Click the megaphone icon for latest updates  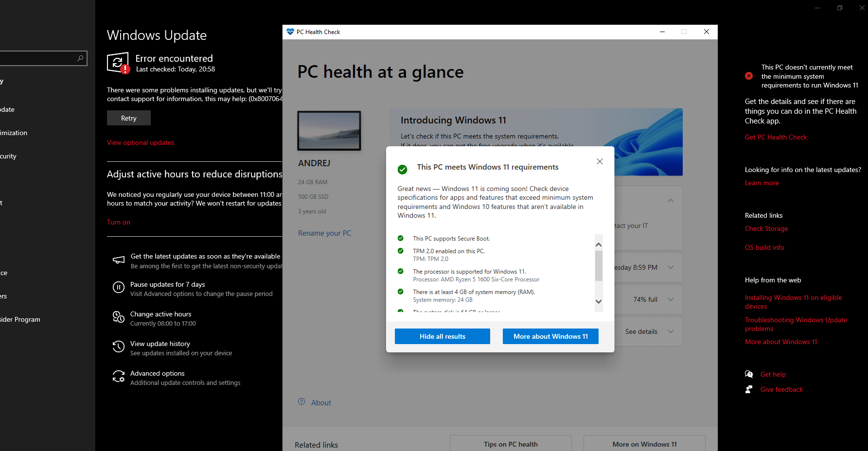pos(119,260)
